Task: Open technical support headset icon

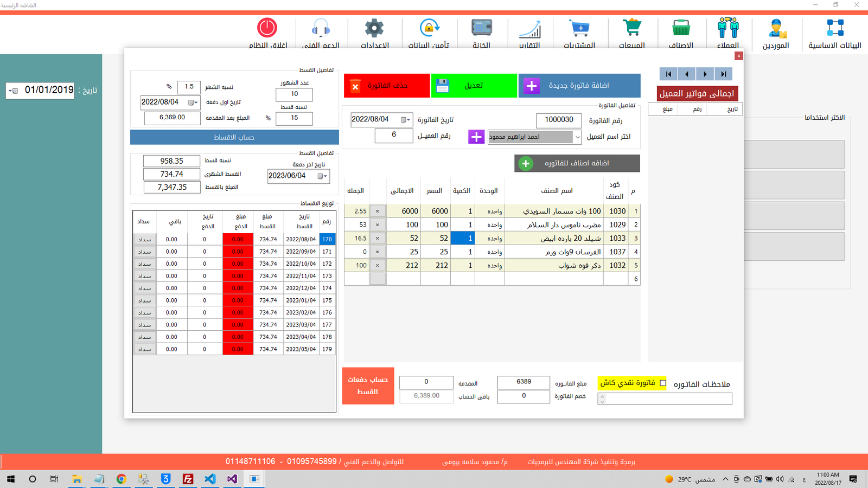Action: click(321, 28)
